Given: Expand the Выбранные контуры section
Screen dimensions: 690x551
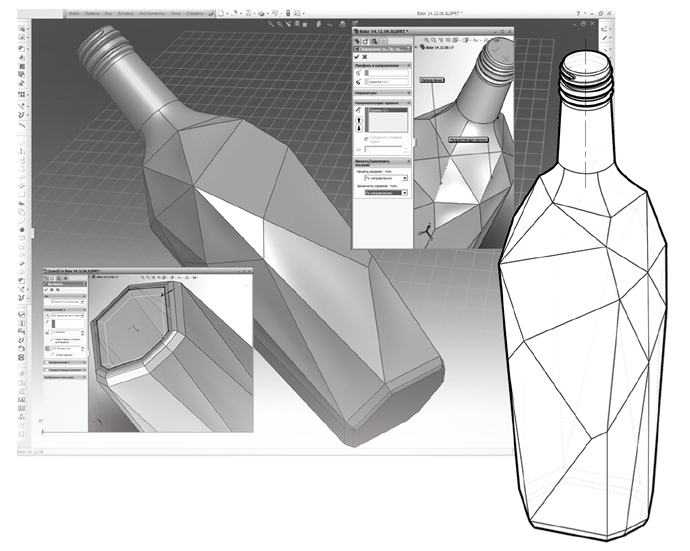Looking at the screenshot, I should coord(84,377).
